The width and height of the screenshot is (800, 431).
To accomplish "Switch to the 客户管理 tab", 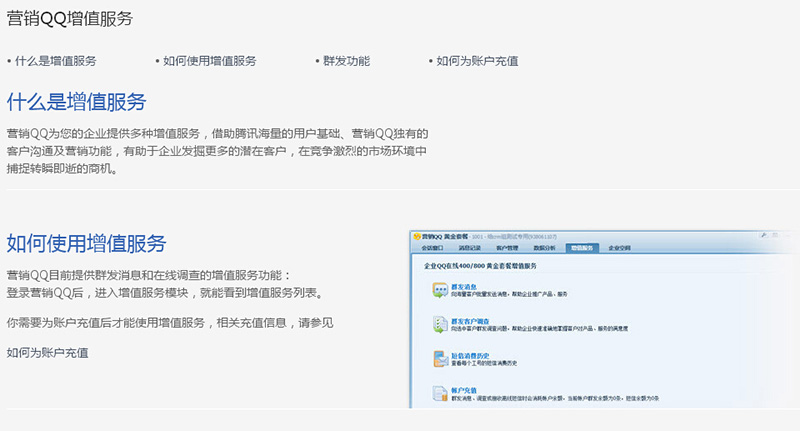I will 507,248.
